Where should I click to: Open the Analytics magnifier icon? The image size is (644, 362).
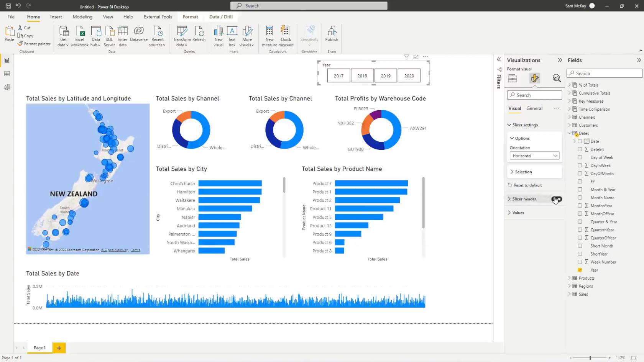[557, 79]
